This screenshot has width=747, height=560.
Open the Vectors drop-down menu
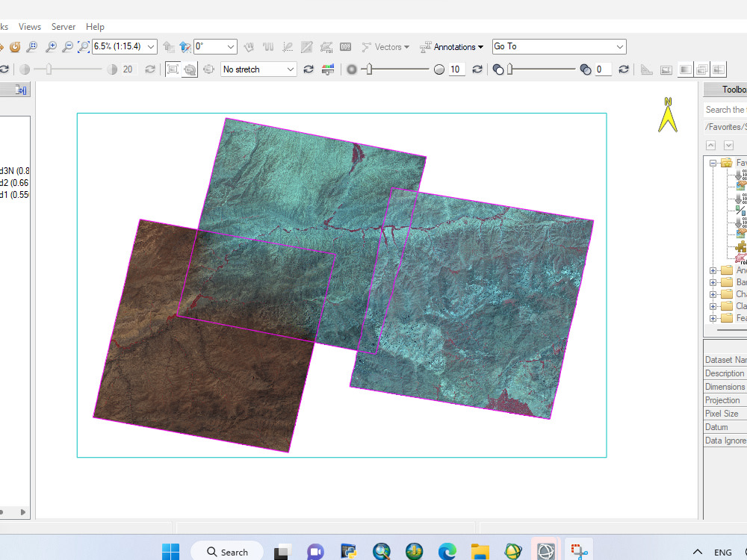click(x=385, y=46)
